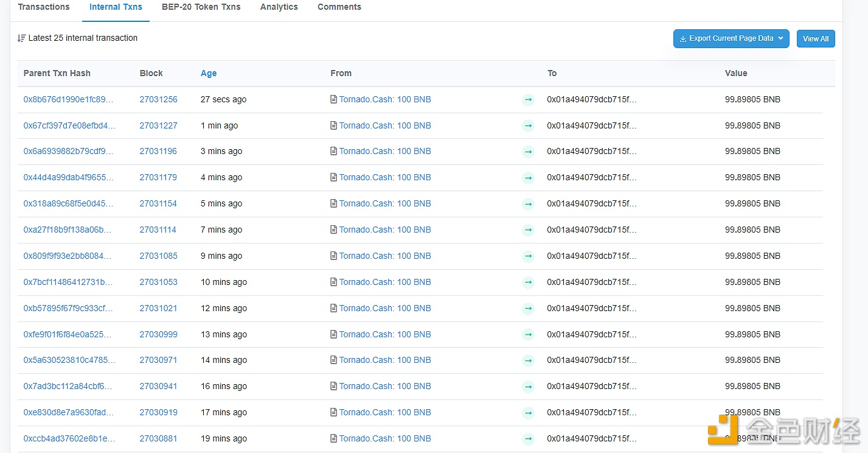Image resolution: width=868 pixels, height=453 pixels.
Task: Open Tornado.Cash: 100 BNB in 7 mins ago row
Action: [x=385, y=230]
